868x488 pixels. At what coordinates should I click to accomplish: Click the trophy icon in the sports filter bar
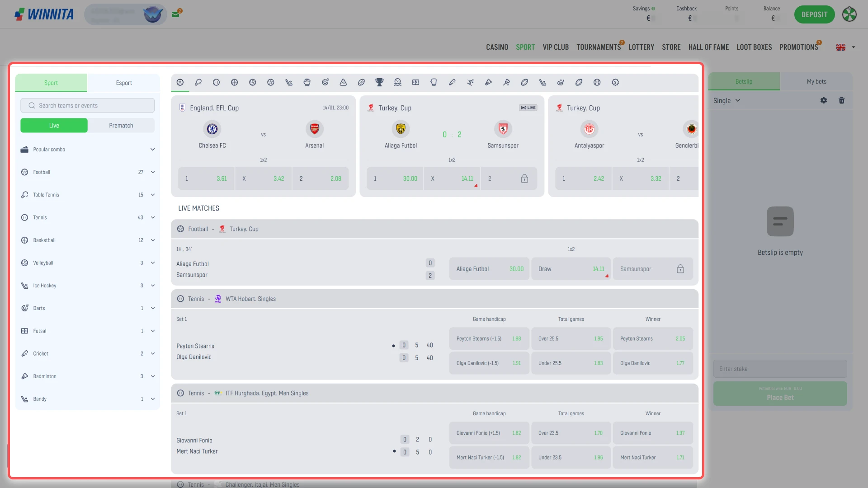pyautogui.click(x=379, y=82)
